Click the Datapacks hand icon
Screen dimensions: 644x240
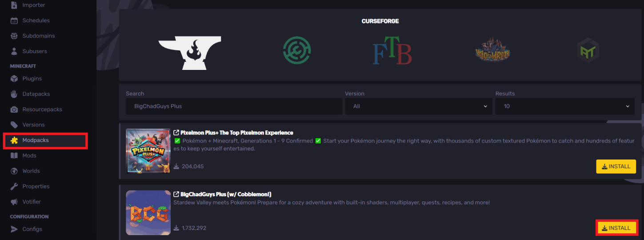14,94
